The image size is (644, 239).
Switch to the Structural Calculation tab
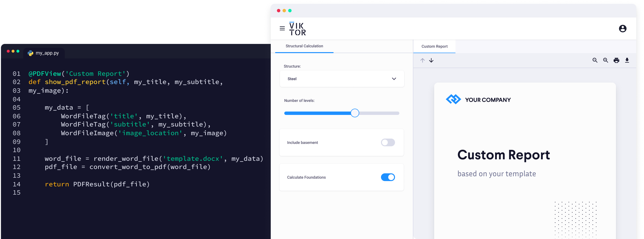pos(304,46)
